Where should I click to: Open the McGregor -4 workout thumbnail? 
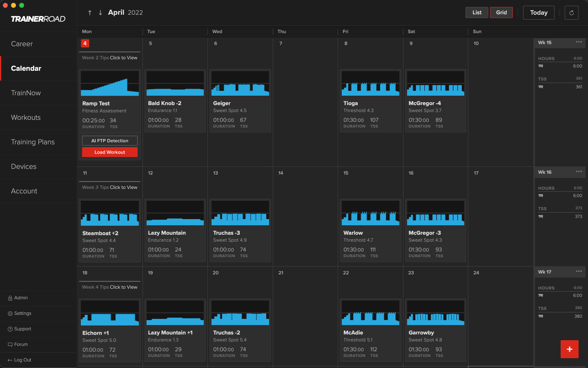click(435, 83)
